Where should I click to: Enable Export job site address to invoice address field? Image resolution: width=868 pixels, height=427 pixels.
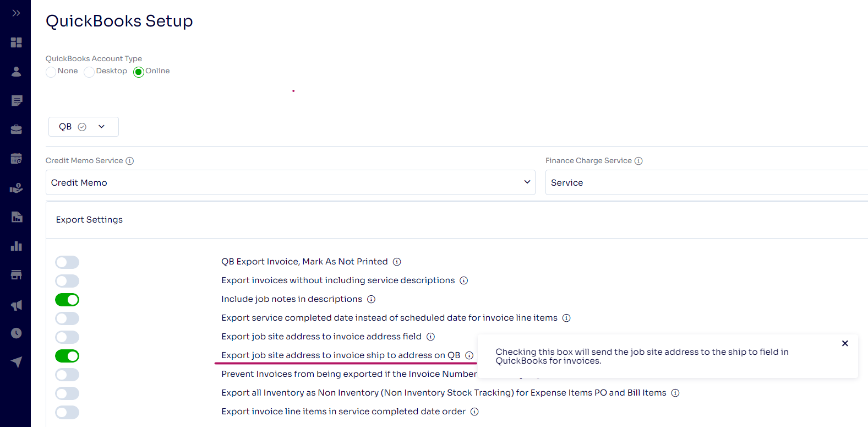(x=67, y=337)
